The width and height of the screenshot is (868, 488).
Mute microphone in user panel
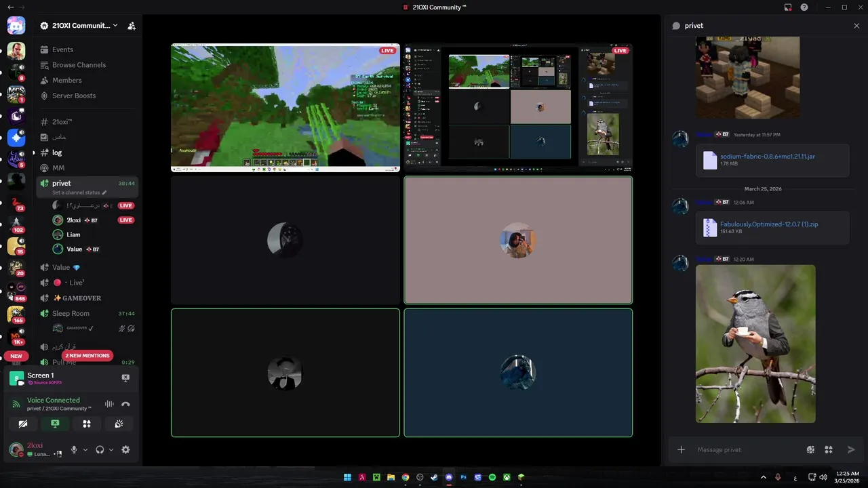click(x=75, y=449)
